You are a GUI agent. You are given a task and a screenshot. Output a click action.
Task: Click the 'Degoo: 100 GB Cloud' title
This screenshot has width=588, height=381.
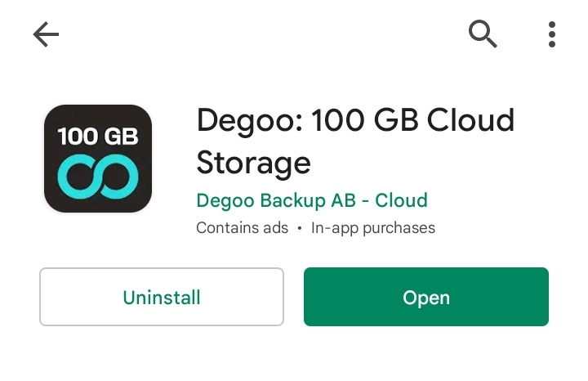click(355, 120)
